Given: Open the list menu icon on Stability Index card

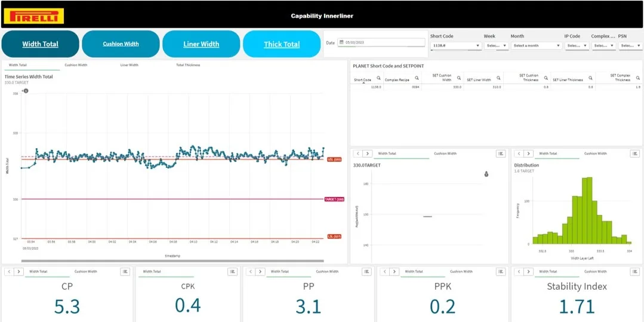Looking at the screenshot, I should tap(635, 271).
